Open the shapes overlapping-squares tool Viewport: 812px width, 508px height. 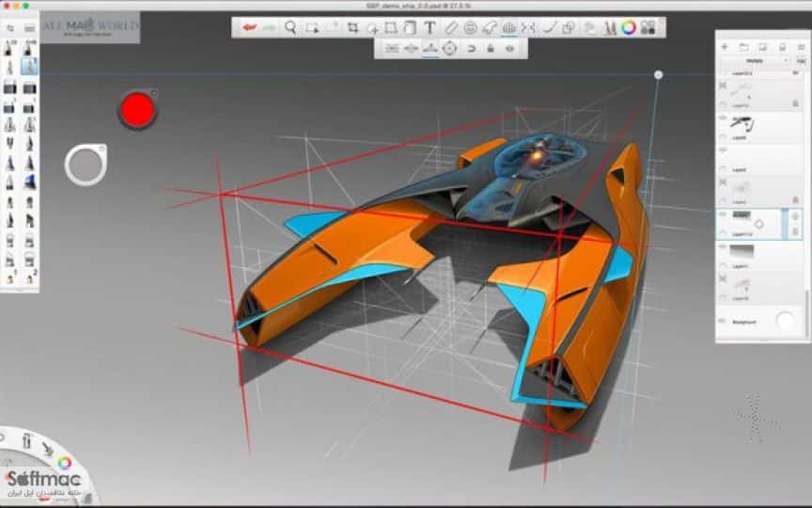tap(569, 28)
